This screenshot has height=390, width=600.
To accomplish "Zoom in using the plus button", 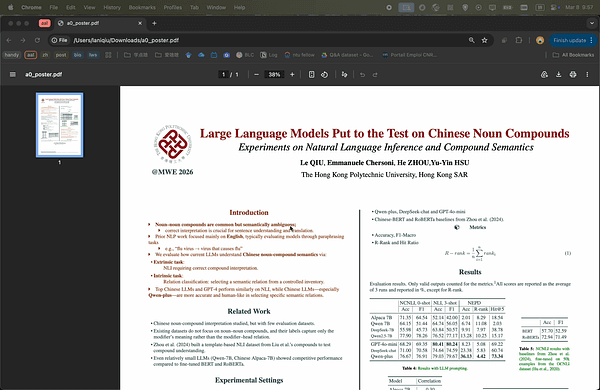I will point(292,75).
